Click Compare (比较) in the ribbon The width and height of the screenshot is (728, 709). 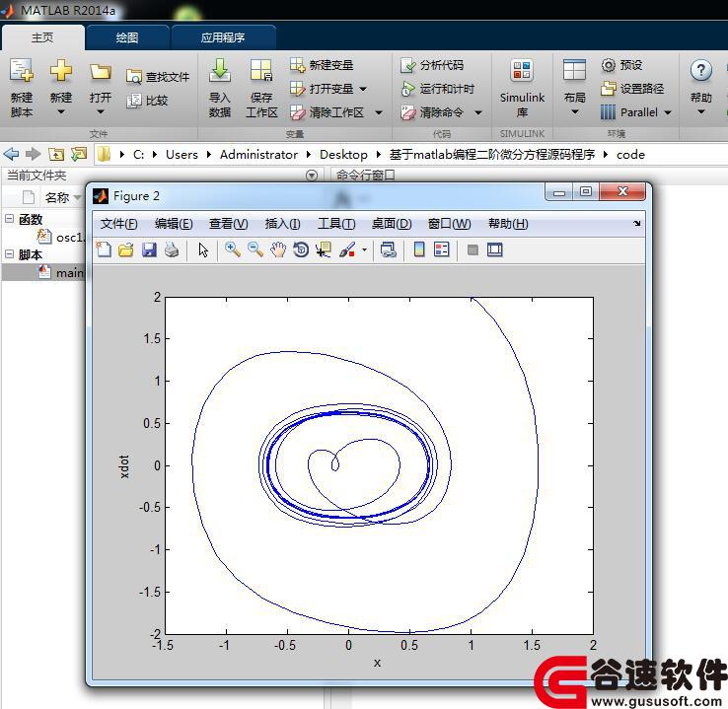(x=147, y=101)
